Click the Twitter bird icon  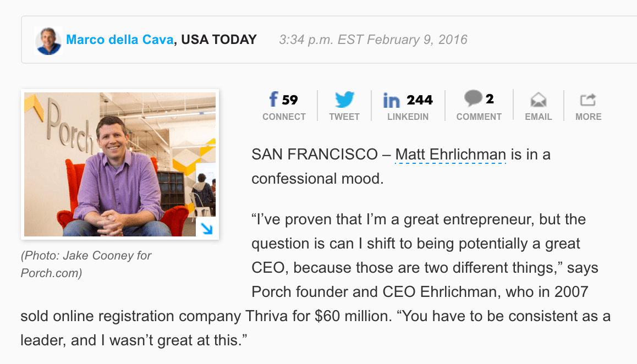[x=344, y=100]
